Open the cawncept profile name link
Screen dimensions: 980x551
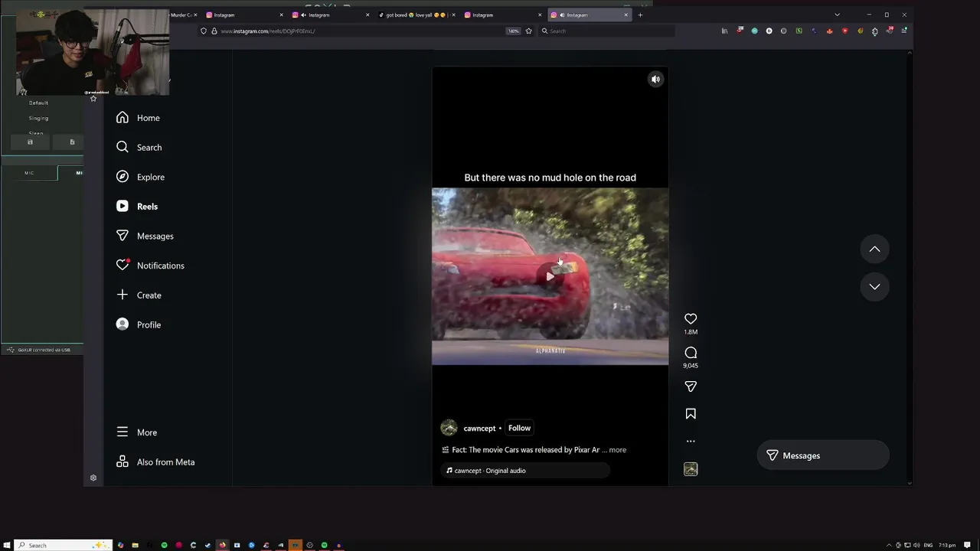coord(479,429)
